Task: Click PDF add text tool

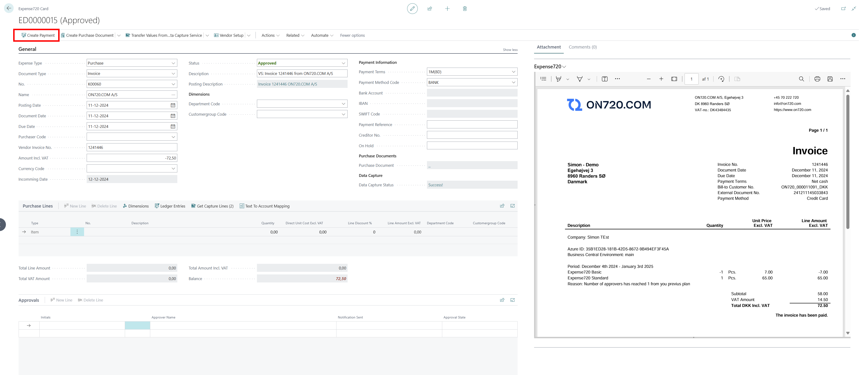Action: [x=604, y=79]
